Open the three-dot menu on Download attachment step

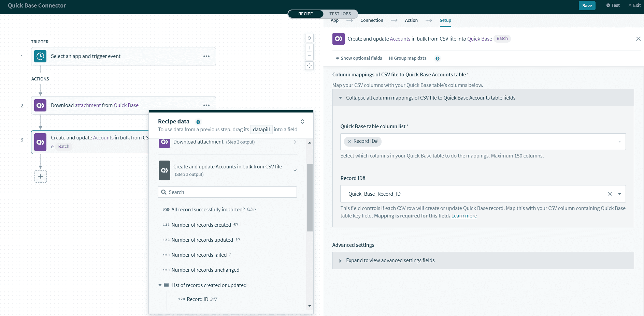tap(206, 105)
